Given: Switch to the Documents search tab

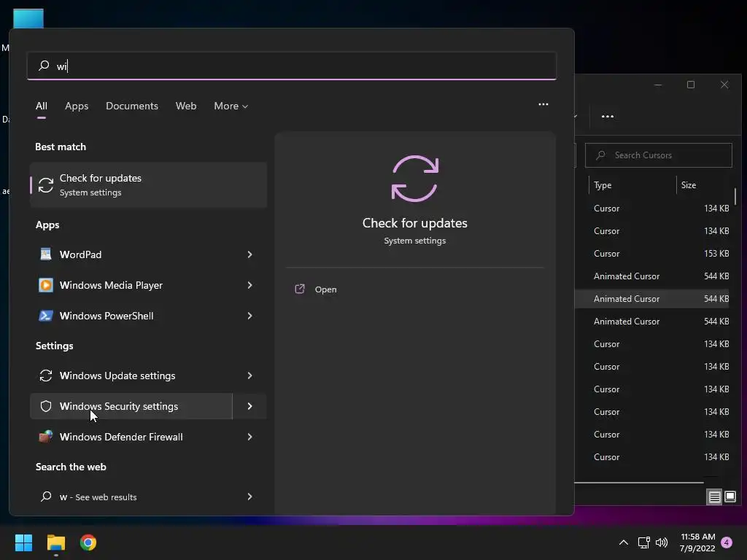Looking at the screenshot, I should click(x=132, y=106).
